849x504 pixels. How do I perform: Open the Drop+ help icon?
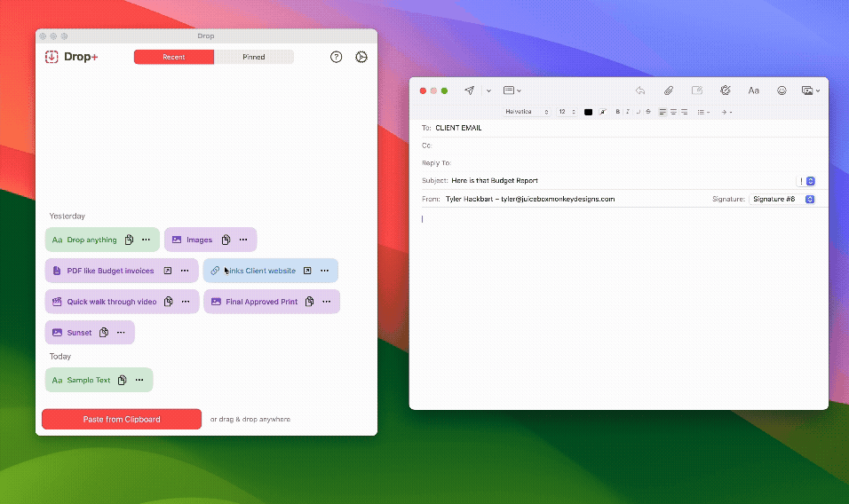pos(337,57)
